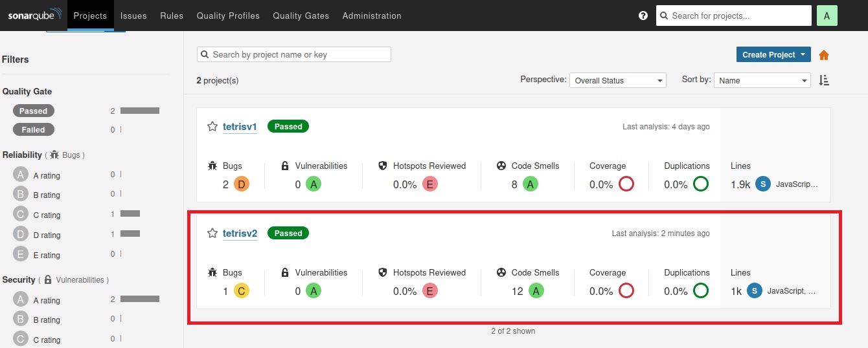Filter by Passed quality gate
The width and height of the screenshot is (868, 348).
[x=34, y=111]
